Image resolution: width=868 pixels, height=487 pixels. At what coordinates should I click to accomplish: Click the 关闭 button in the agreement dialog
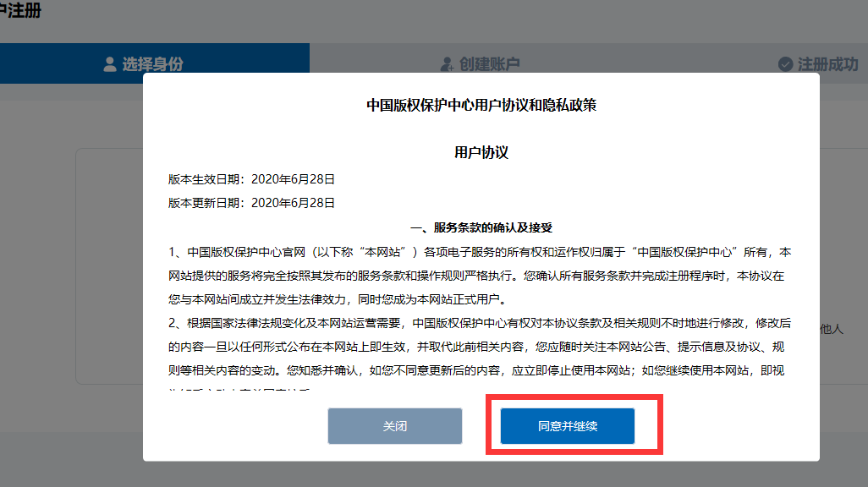point(395,426)
